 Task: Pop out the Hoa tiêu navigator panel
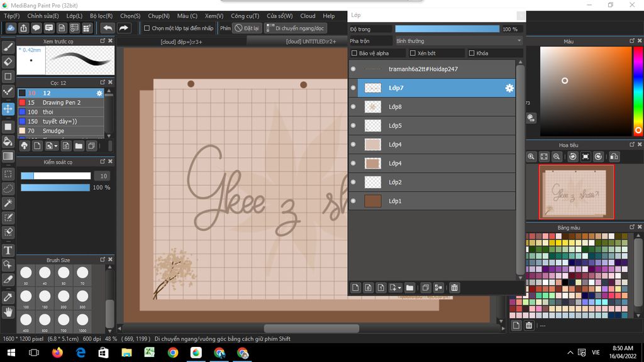tap(631, 145)
